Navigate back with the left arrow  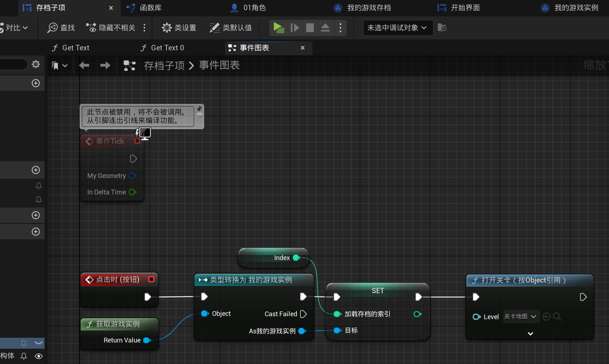pos(84,65)
